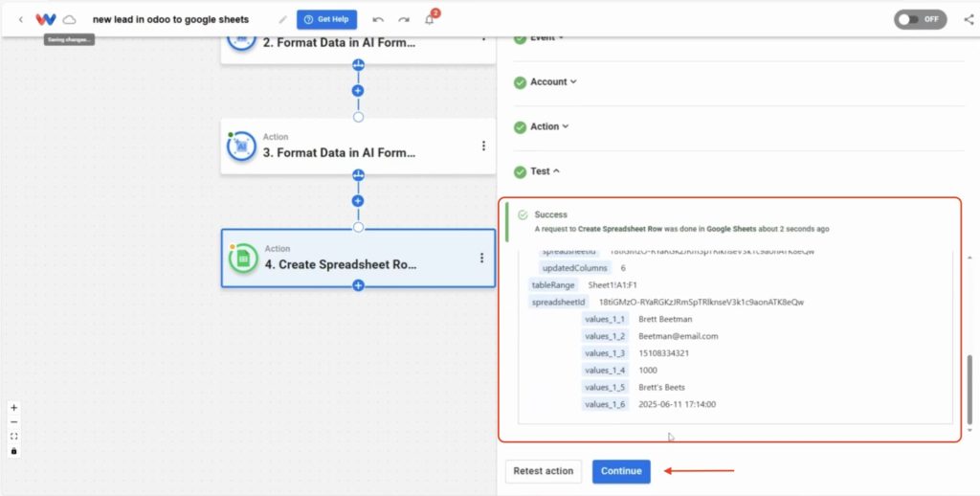Click the Retest action button
980x496 pixels.
point(544,472)
